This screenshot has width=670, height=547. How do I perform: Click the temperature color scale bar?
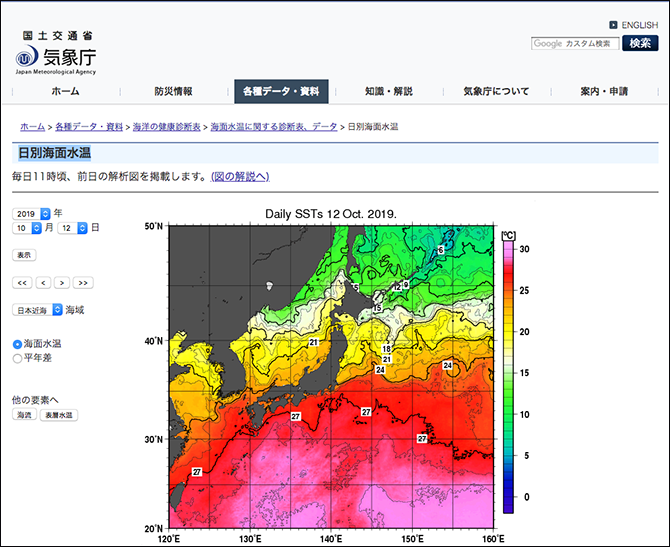pos(508,376)
